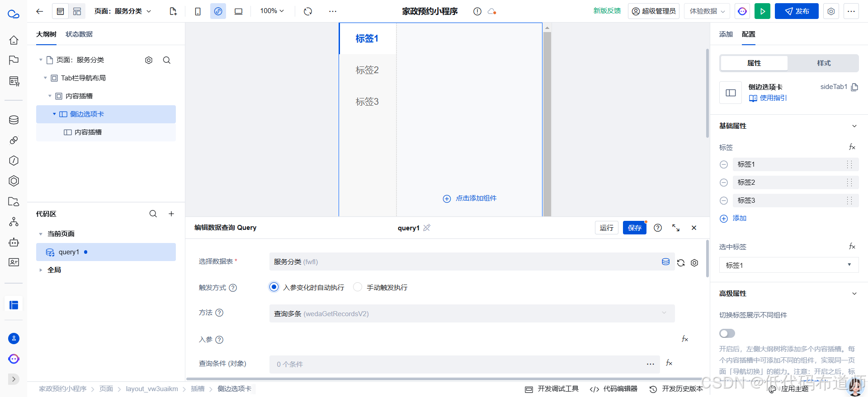The height and width of the screenshot is (397, 868).
Task: Expand the 全局 tree node
Action: point(41,270)
